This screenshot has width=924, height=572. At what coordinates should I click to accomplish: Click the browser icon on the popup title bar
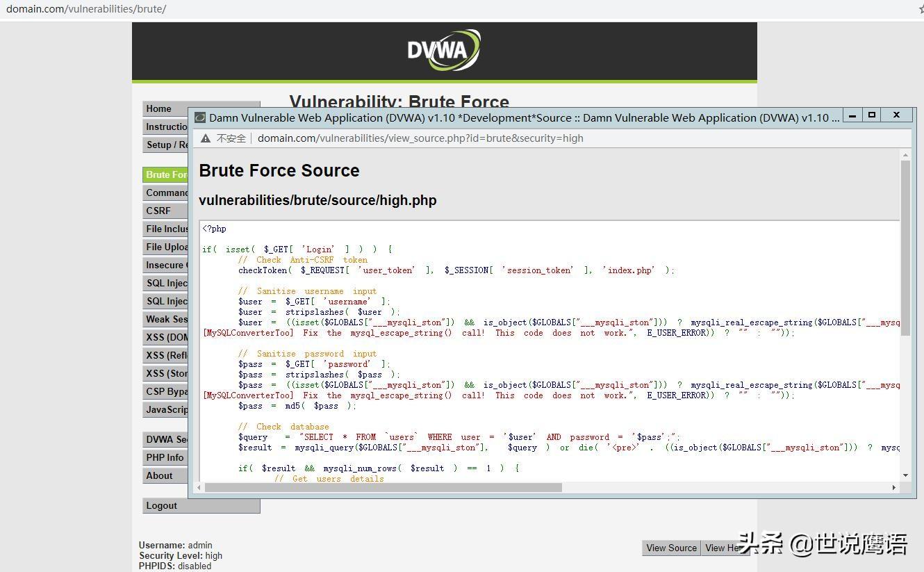[199, 117]
